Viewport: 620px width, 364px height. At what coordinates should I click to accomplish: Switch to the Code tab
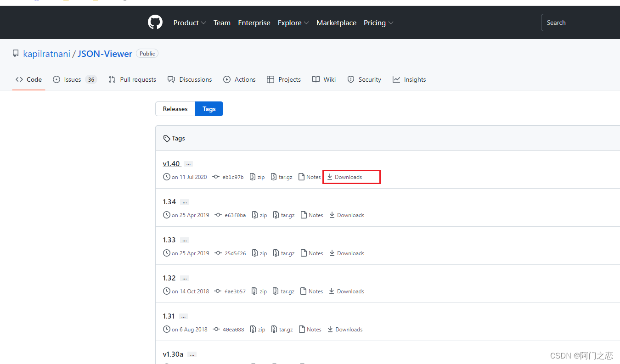(28, 79)
